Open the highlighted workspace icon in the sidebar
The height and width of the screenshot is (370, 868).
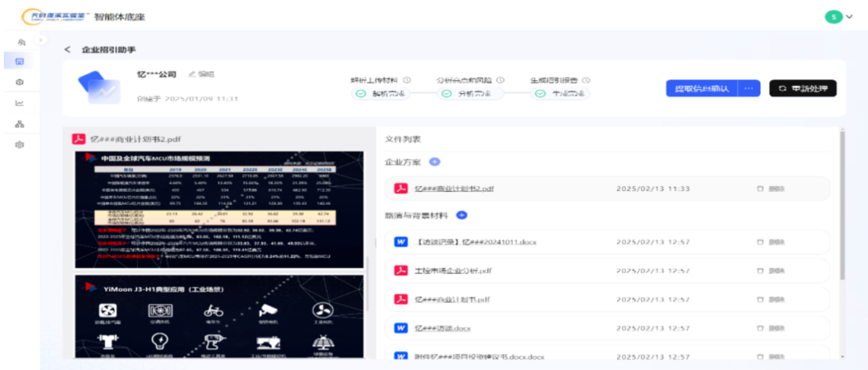(21, 61)
